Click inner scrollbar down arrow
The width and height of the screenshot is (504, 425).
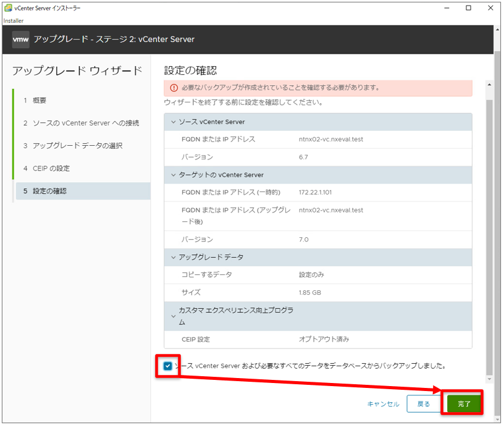tap(489, 379)
